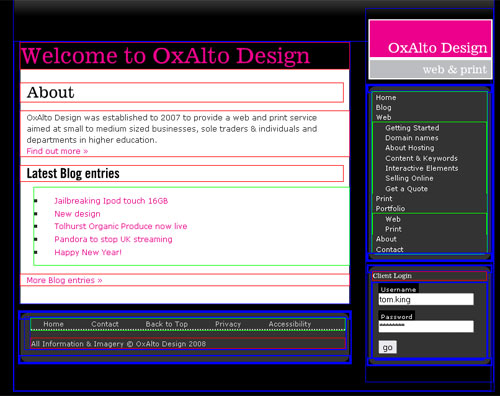Screen dimensions: 500x396
Task: Open the top-level Print item in sidebar menu
Action: (384, 199)
